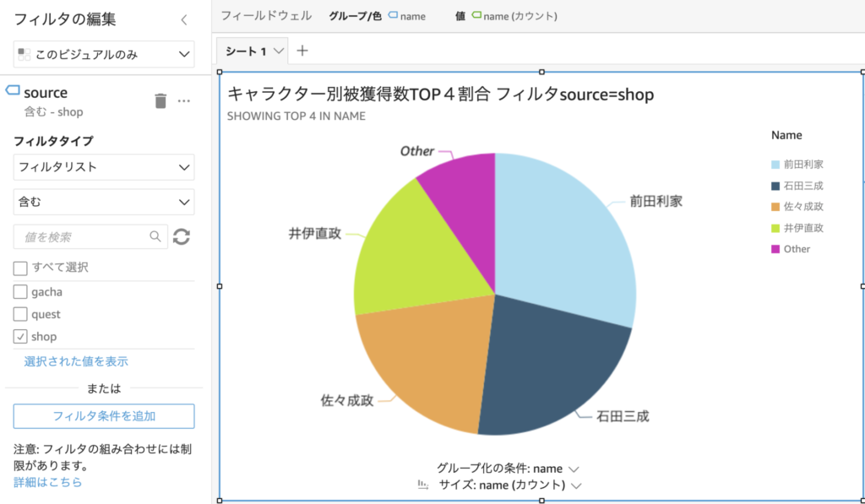The width and height of the screenshot is (865, 504).
Task: Click the 佐々成政 pie label text
Action: point(347,400)
